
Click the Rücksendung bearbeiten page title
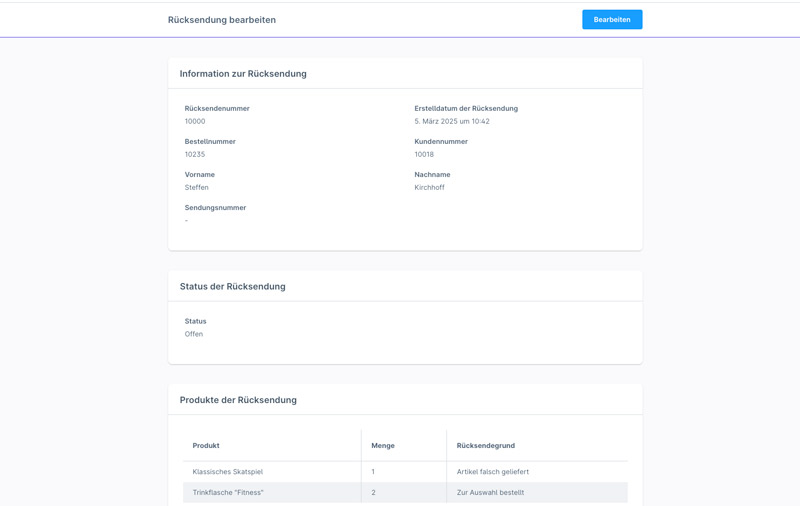(x=222, y=20)
